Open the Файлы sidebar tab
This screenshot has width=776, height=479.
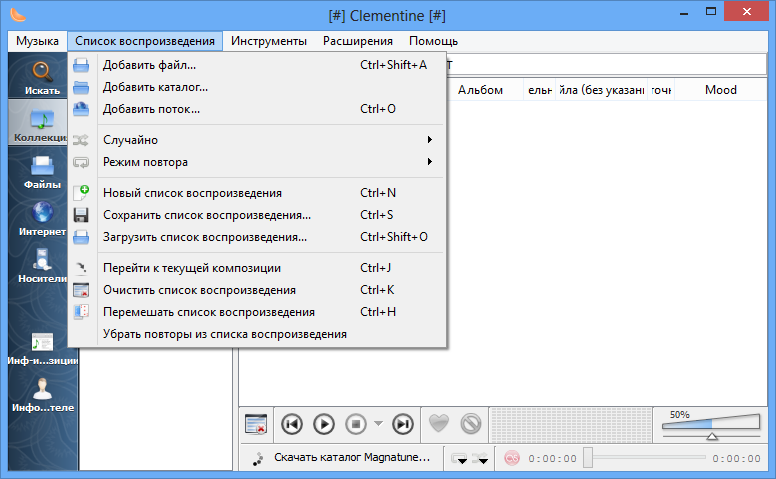click(42, 171)
